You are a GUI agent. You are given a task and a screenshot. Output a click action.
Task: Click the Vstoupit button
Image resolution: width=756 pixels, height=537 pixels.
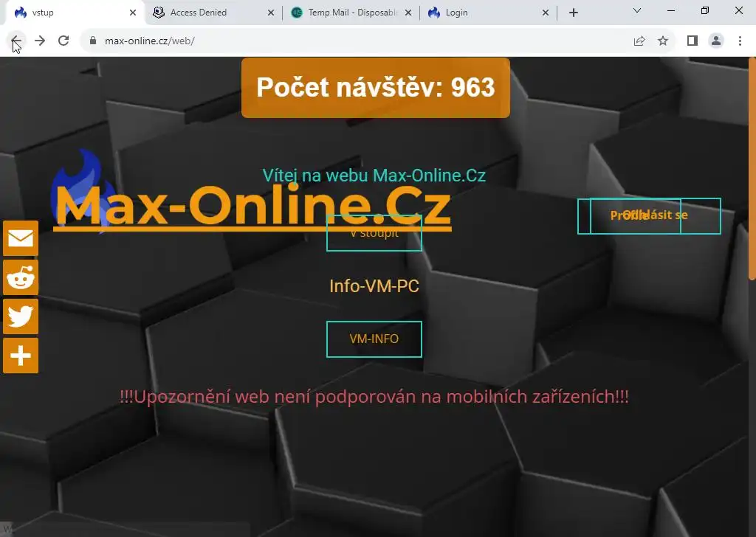pyautogui.click(x=374, y=233)
